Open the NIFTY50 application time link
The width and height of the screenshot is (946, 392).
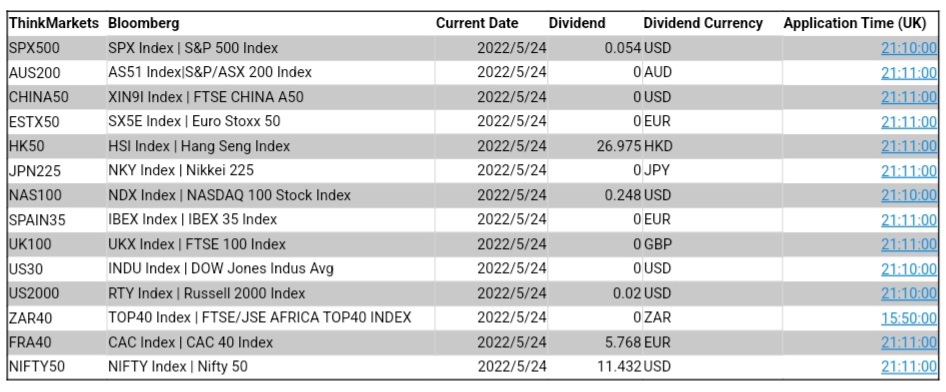pos(909,367)
